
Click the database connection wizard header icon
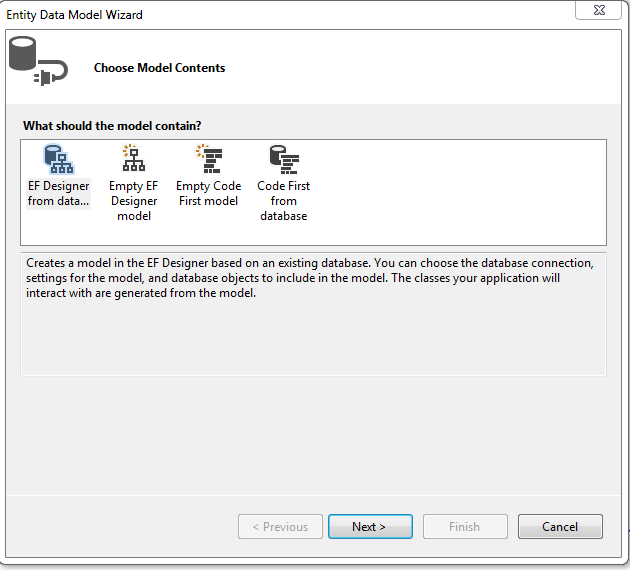pos(38,61)
